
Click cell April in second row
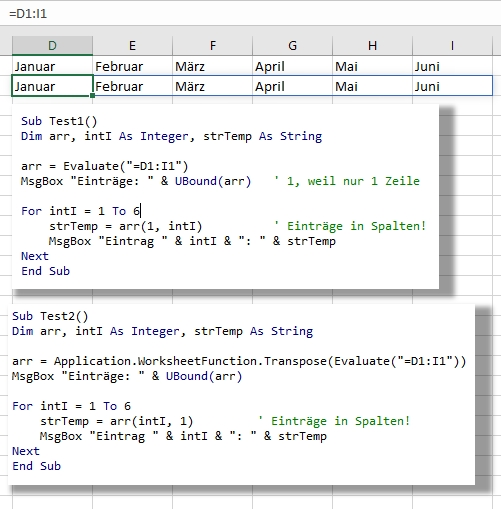click(x=292, y=86)
